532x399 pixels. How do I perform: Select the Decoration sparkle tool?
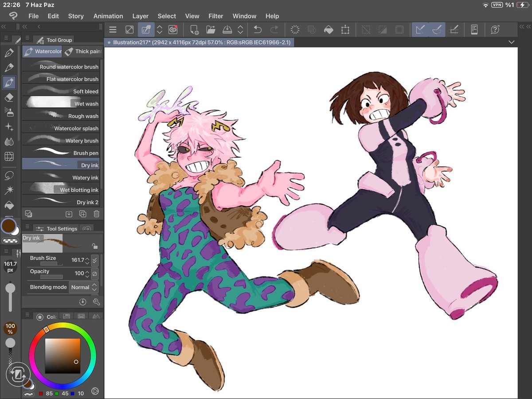click(9, 127)
